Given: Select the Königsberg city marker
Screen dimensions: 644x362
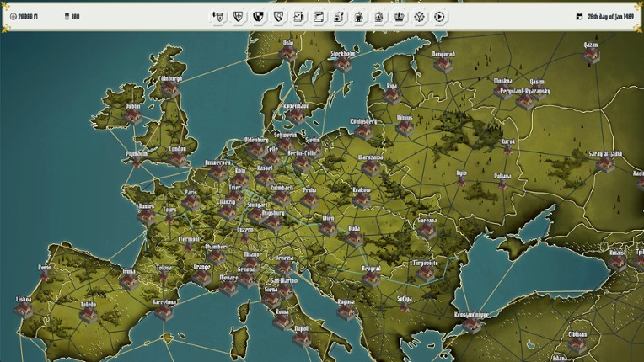Looking at the screenshot, I should [363, 132].
